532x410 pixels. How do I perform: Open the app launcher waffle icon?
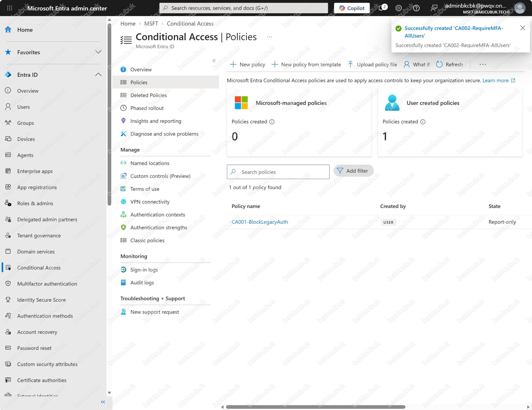tap(10, 8)
